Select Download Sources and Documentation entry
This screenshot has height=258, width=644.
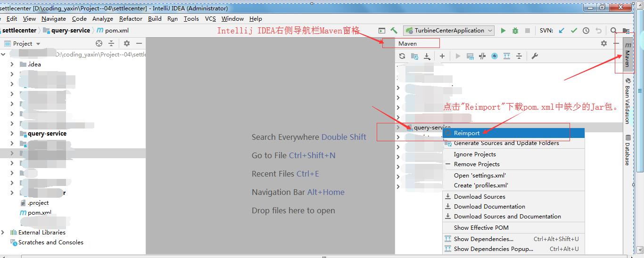click(x=513, y=217)
